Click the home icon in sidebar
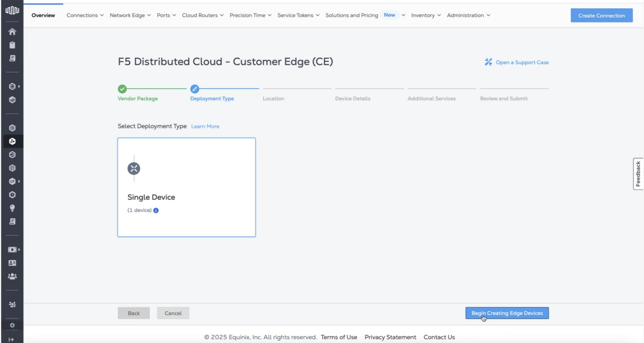 pos(12,32)
